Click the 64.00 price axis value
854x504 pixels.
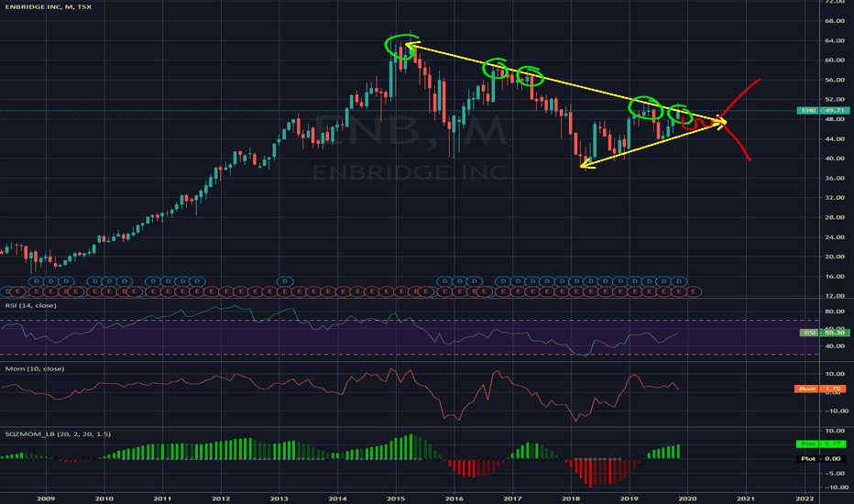835,41
